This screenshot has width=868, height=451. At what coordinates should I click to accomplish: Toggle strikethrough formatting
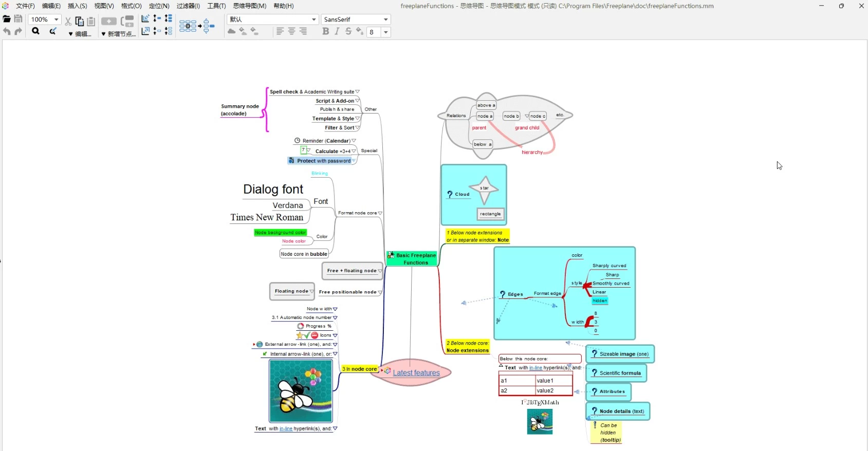[348, 32]
